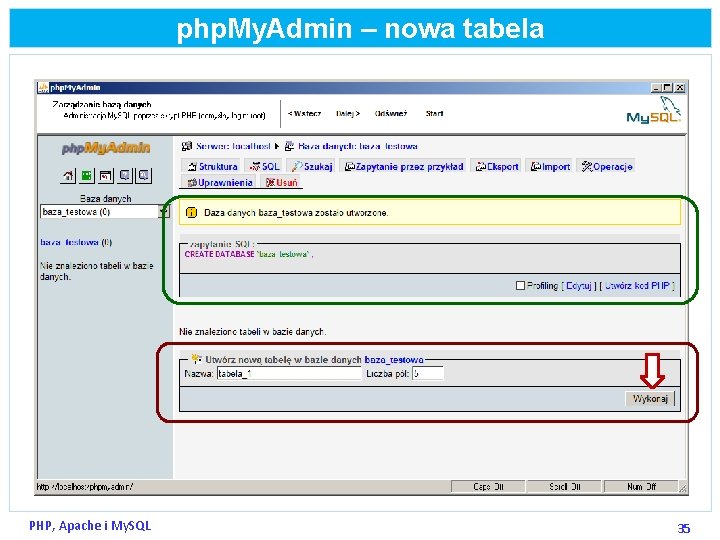Click the database created notice text
This screenshot has height=540, width=720.
296,213
